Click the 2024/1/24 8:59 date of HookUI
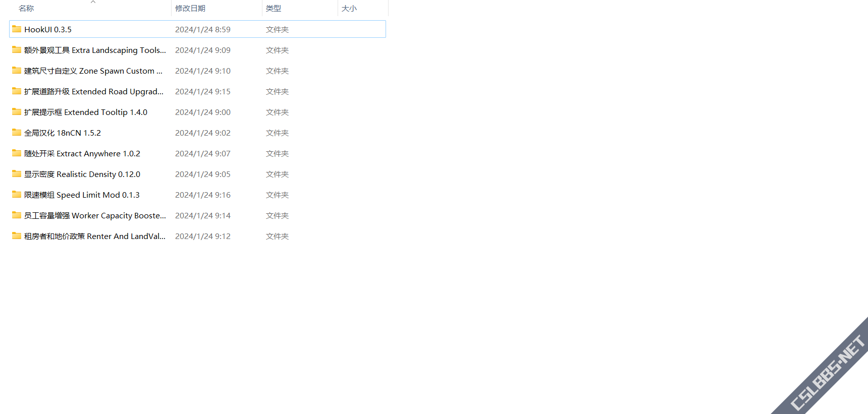 [203, 29]
